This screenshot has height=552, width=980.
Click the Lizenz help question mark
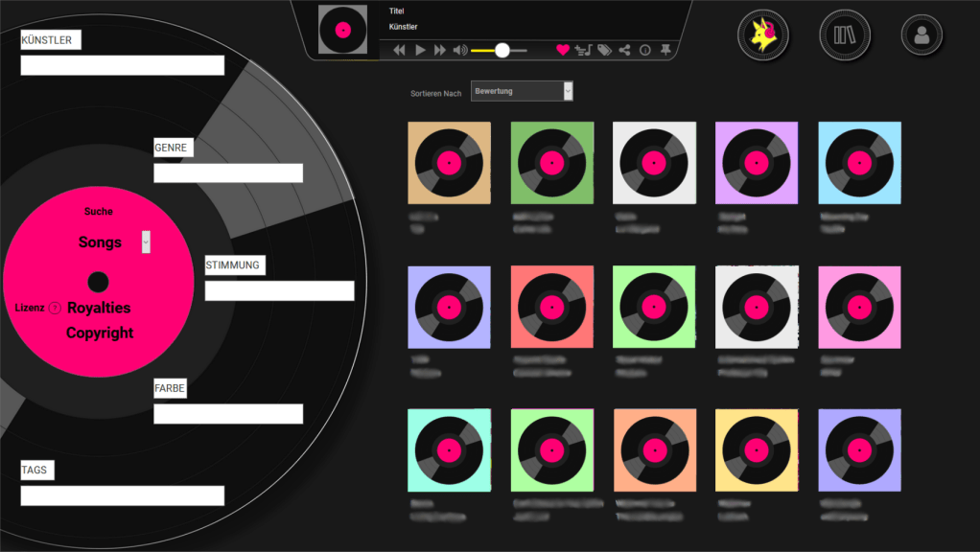coord(55,308)
